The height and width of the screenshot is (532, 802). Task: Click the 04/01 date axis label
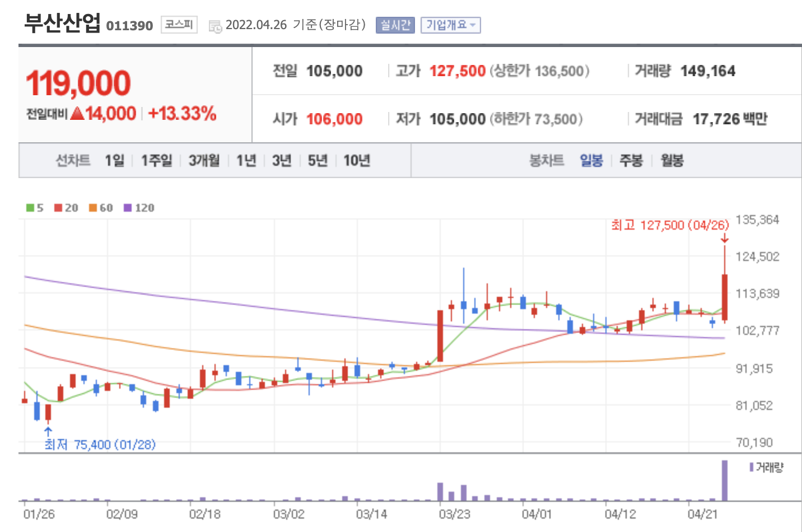[537, 514]
